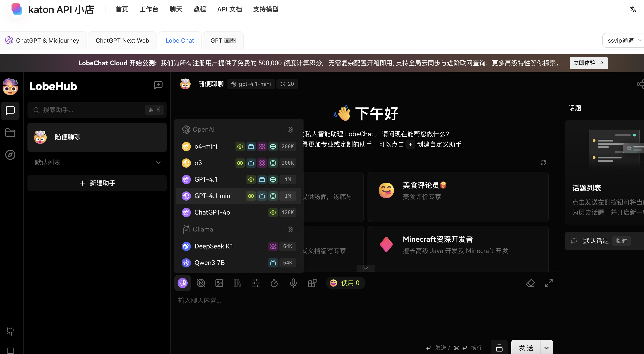This screenshot has width=644, height=354.
Task: Switch to the GPT 画图 tab
Action: (x=223, y=40)
